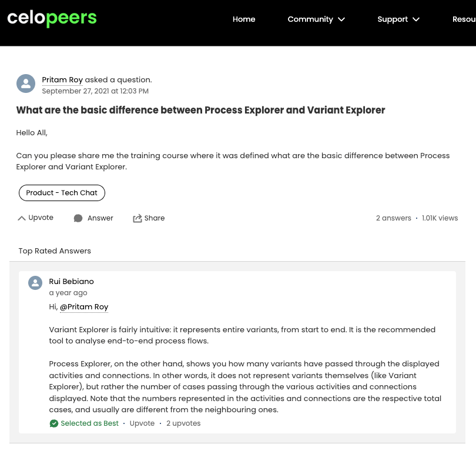The height and width of the screenshot is (454, 476).
Task: Toggle the upvote on the question
Action: 35,218
